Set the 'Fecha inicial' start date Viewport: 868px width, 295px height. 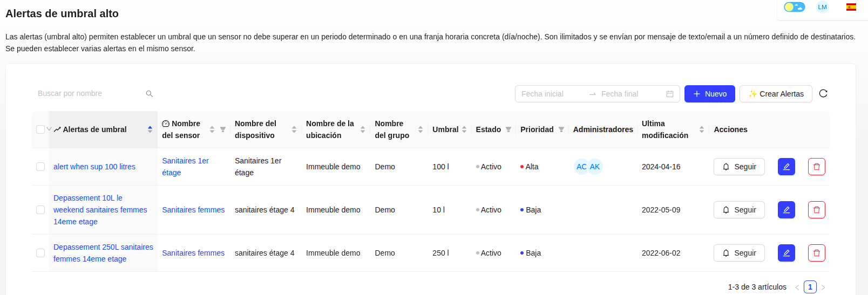(551, 94)
